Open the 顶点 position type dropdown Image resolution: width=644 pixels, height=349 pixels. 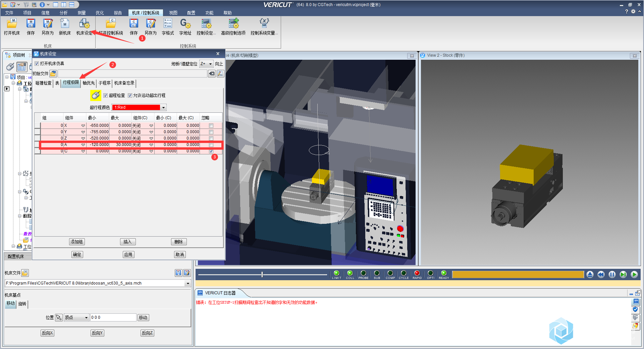tap(76, 317)
